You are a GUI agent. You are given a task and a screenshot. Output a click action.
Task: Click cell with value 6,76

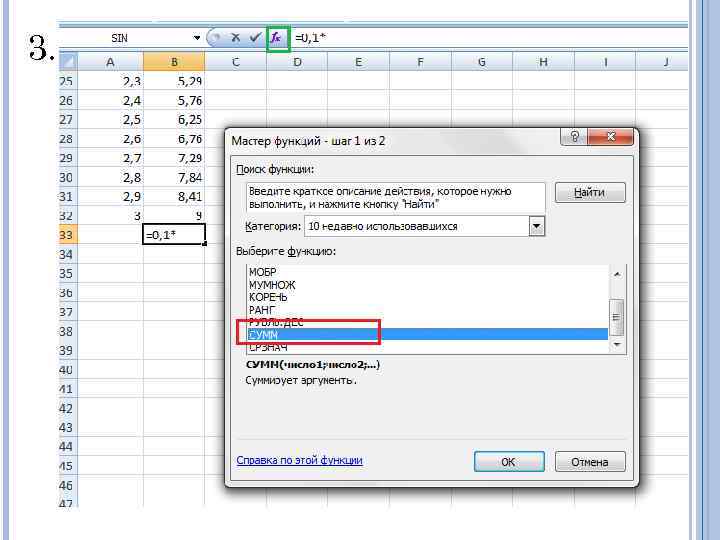(174, 139)
